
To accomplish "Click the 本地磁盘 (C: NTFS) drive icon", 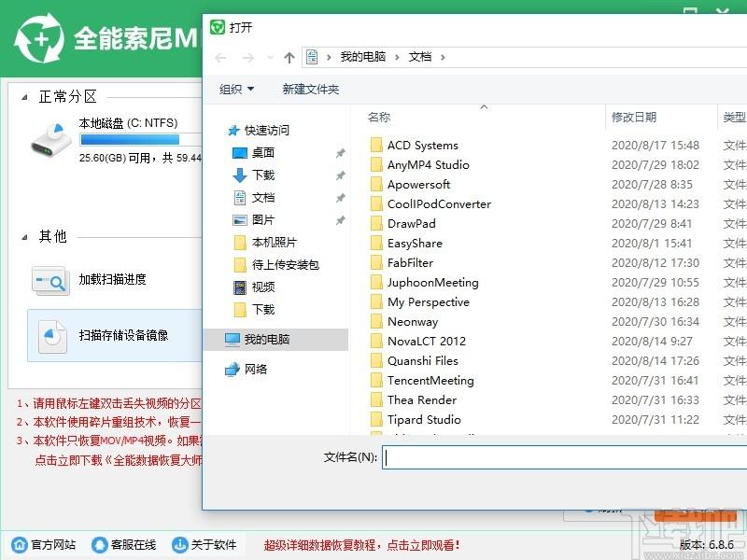I will point(51,139).
